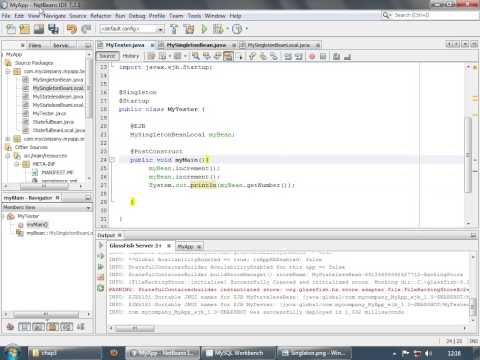Image resolution: width=480 pixels, height=360 pixels.
Task: Click the Build Project hammer icon
Action: pyautogui.click(x=174, y=29)
